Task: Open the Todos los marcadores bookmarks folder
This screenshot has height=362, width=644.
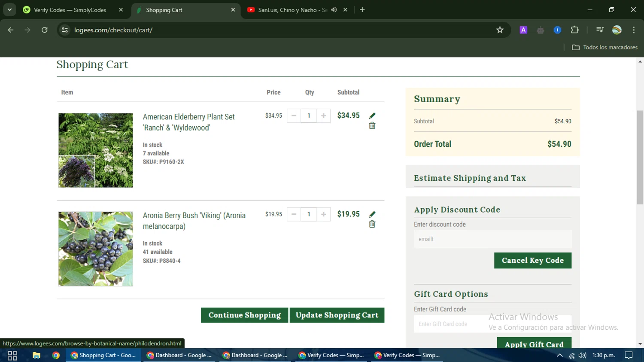Action: (x=605, y=47)
